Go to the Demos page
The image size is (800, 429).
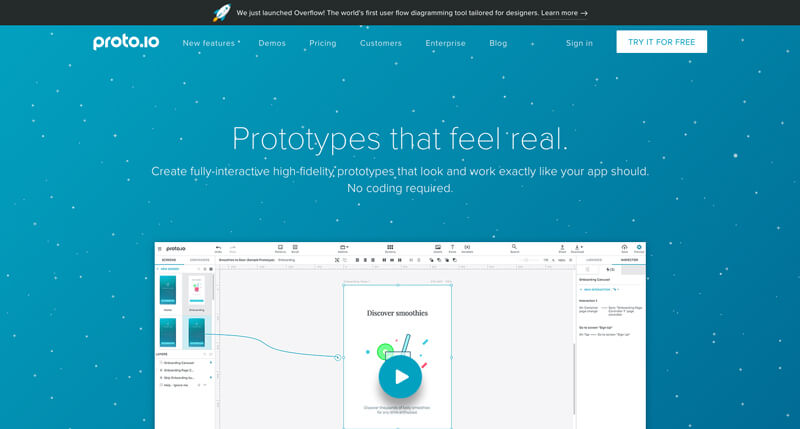[272, 43]
